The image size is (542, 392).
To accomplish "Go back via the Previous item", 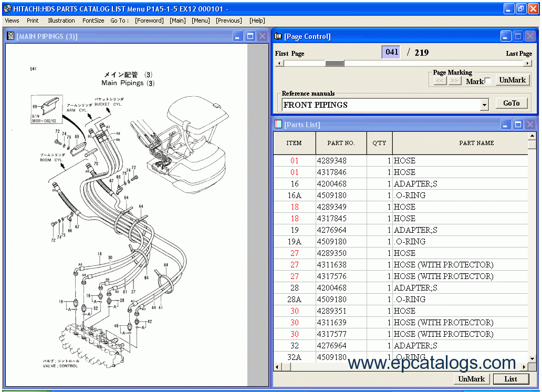I will [x=229, y=20].
